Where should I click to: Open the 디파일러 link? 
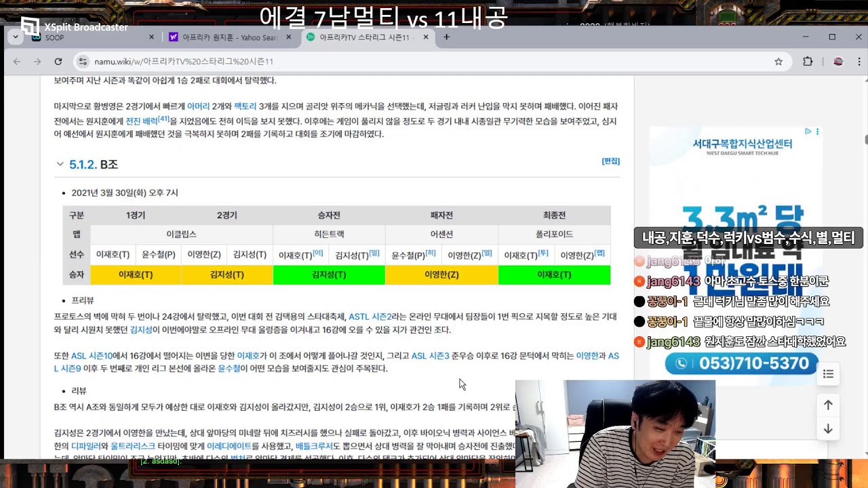86,446
